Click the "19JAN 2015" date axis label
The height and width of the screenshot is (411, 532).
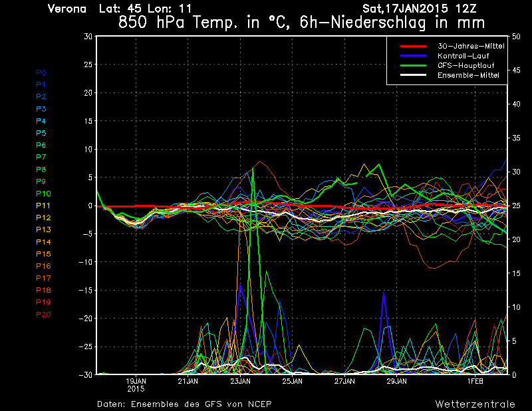[x=136, y=385]
